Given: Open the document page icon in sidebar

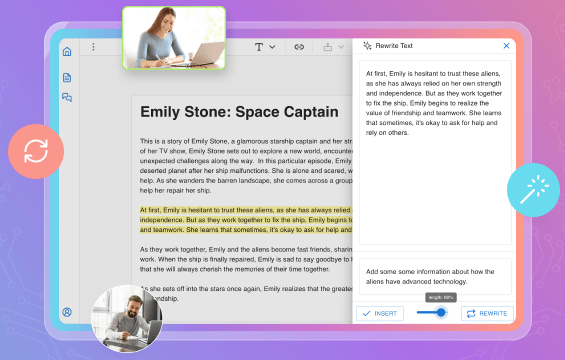Looking at the screenshot, I should (67, 77).
